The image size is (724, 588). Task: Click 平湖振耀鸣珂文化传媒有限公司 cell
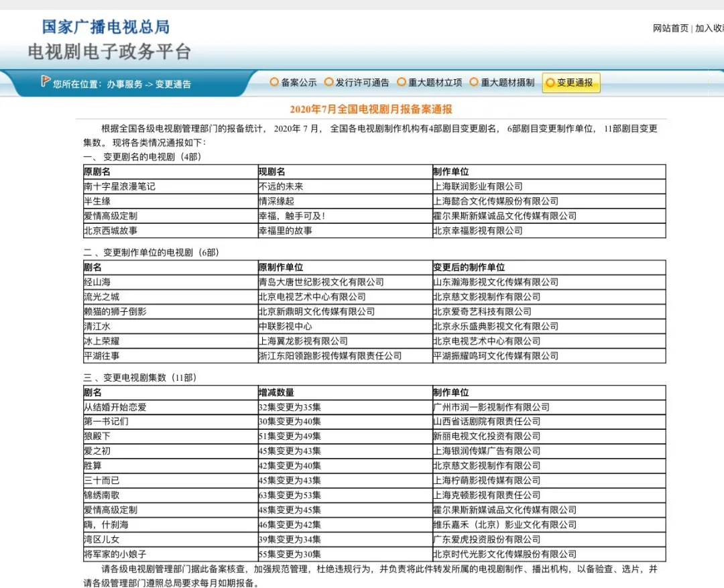coord(549,356)
